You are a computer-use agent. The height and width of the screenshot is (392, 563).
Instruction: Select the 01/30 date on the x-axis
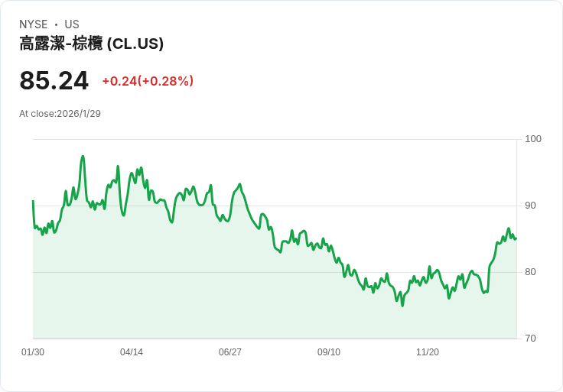point(33,352)
